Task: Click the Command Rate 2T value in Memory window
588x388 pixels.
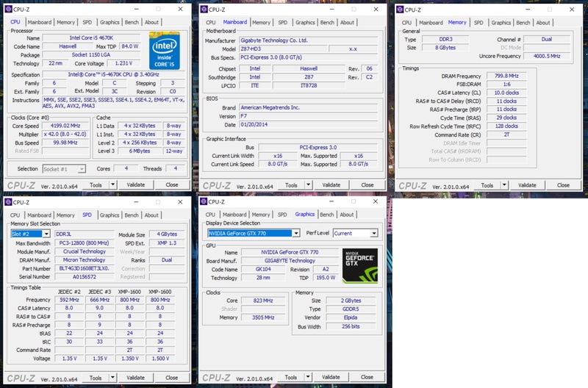Action: point(506,134)
